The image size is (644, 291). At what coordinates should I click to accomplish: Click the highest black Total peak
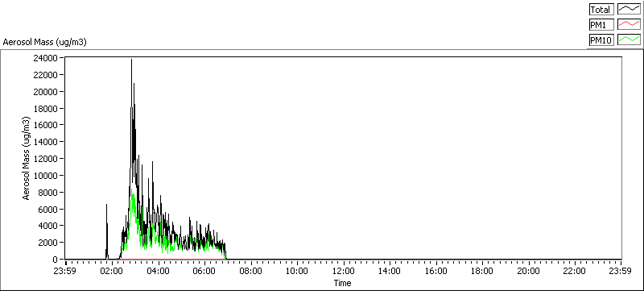coord(131,60)
